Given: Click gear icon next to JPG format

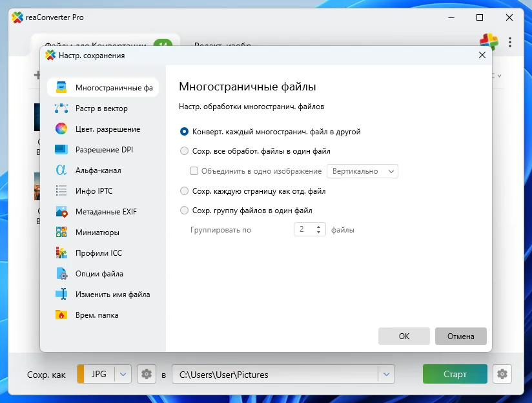Looking at the screenshot, I should (x=147, y=374).
